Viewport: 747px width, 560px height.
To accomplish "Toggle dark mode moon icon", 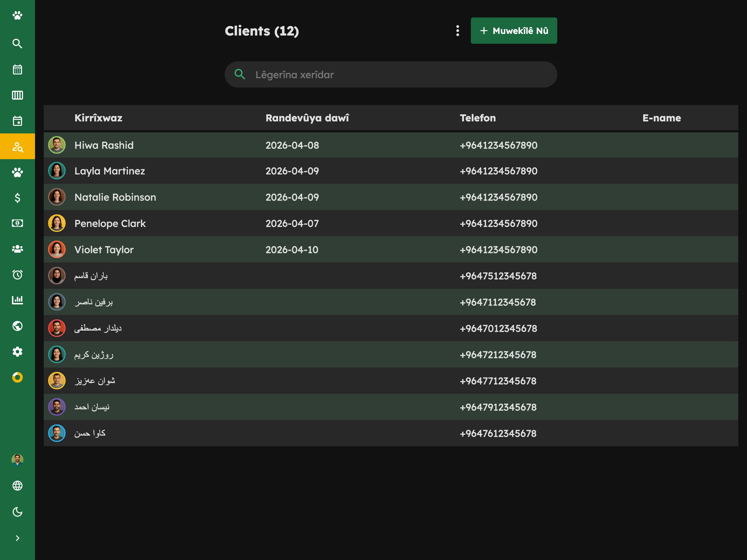I will [17, 512].
